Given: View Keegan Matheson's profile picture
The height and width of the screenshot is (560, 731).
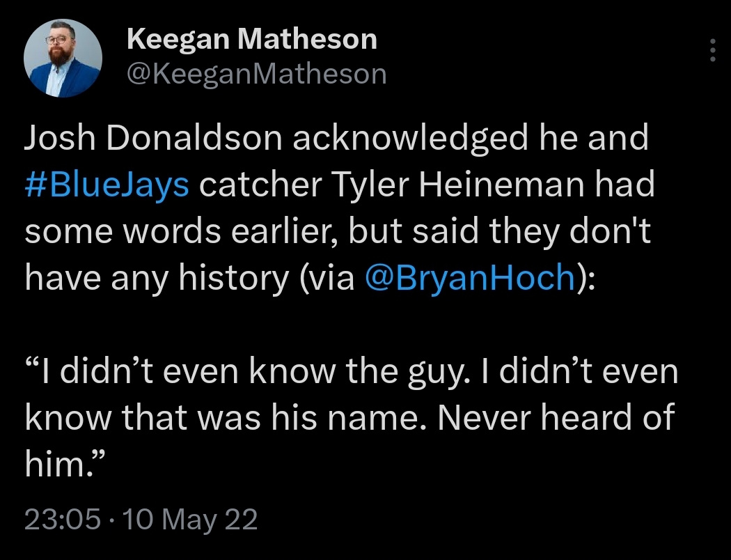Looking at the screenshot, I should 63,58.
